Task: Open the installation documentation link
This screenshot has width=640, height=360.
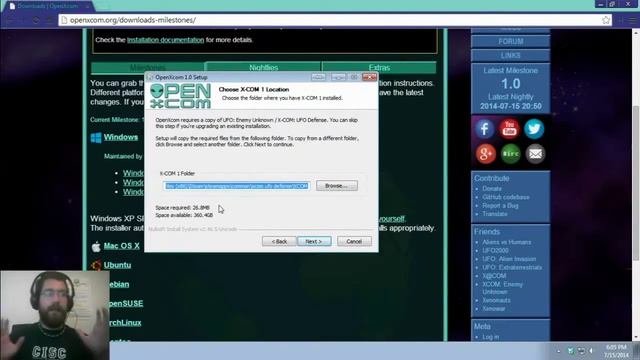Action: click(165, 40)
